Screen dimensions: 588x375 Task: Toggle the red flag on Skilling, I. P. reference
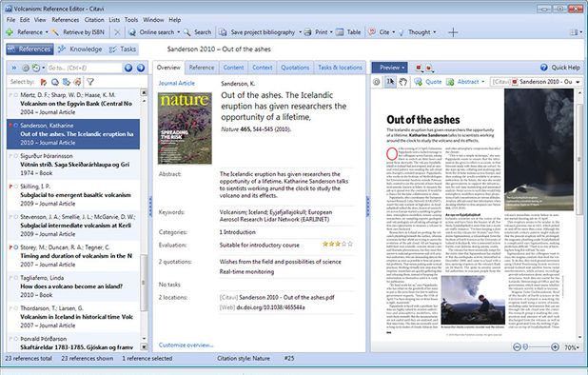coord(10,187)
